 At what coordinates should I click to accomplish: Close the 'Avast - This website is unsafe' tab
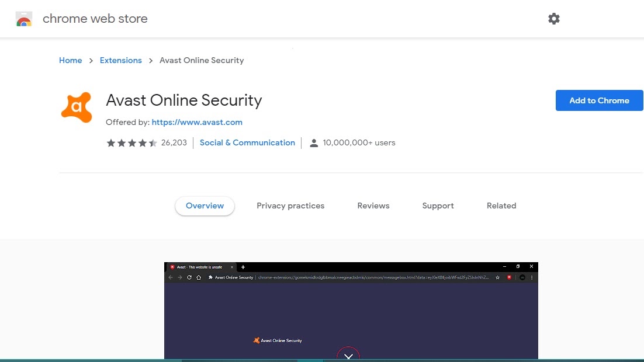click(x=231, y=267)
